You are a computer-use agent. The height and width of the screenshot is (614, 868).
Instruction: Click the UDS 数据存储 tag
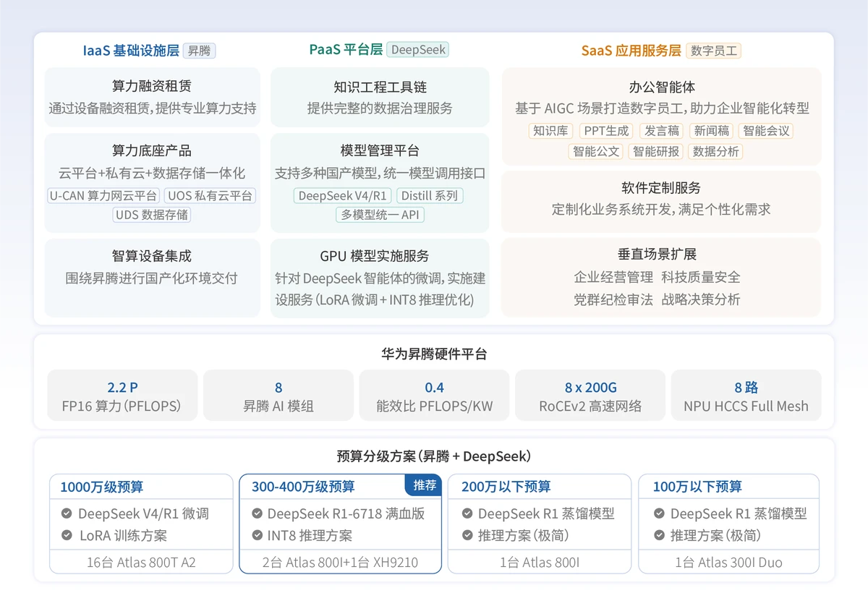[x=152, y=215]
